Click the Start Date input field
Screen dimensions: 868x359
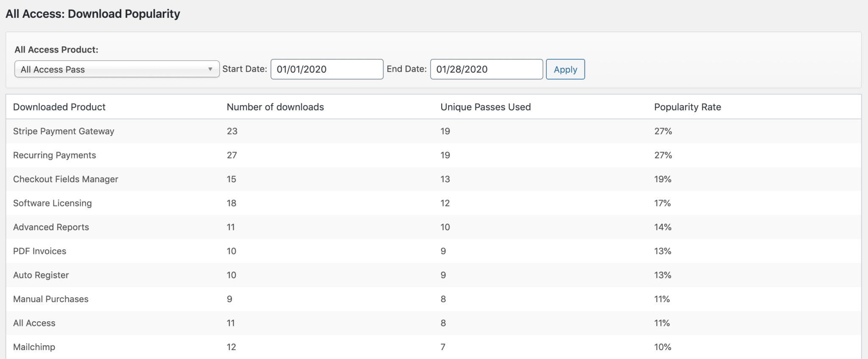click(x=326, y=69)
